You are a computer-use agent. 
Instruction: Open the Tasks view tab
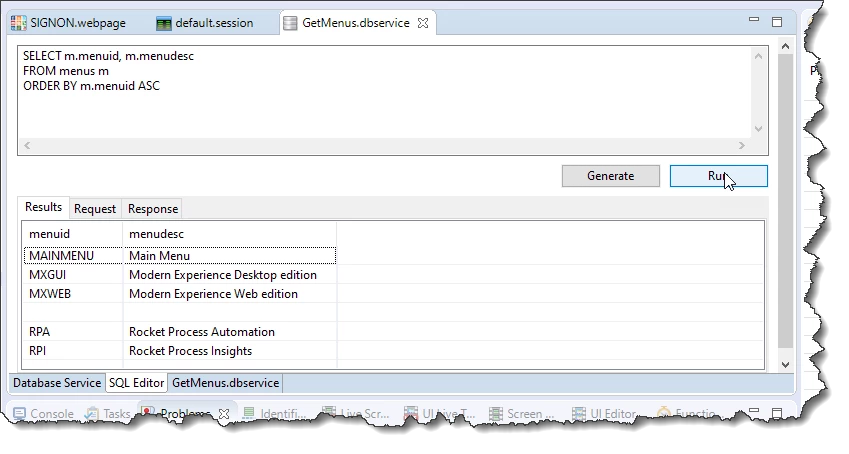pyautogui.click(x=108, y=414)
